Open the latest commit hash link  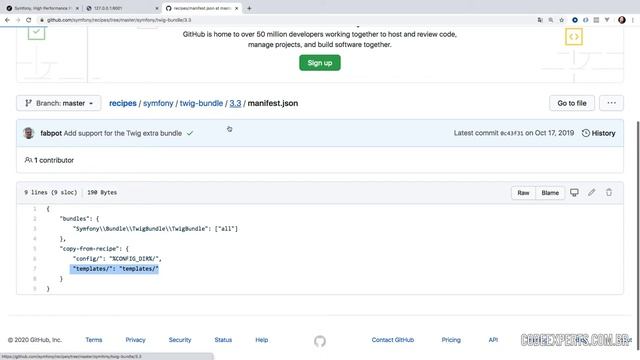[x=512, y=133]
